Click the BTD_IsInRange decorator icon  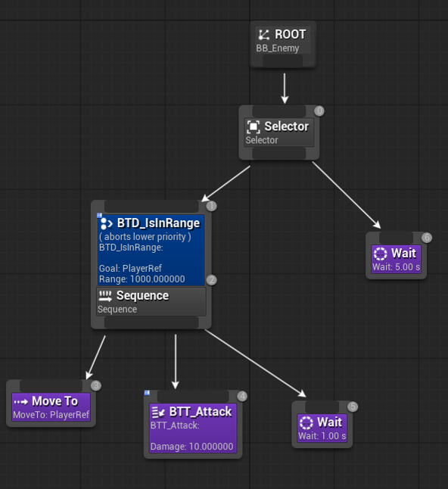[x=106, y=223]
